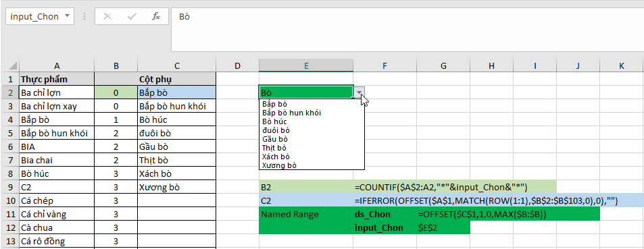Viewport: 644px width, 249px height.
Task: Click cell 'Cà chua'
Action: (57, 227)
